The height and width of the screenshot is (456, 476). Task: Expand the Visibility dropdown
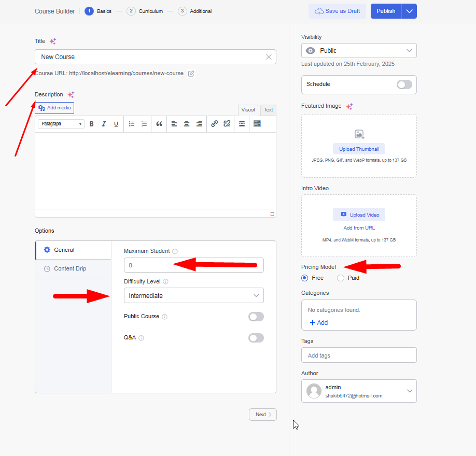(x=359, y=51)
